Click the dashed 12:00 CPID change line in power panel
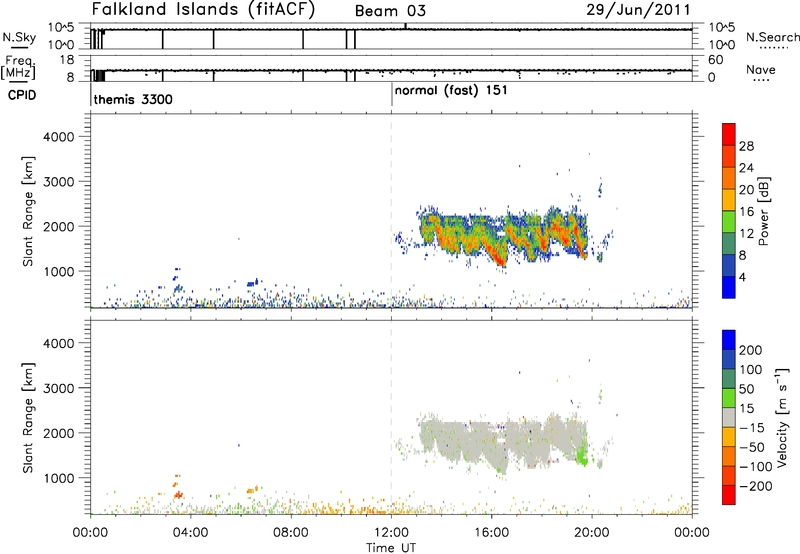This screenshot has height=554, width=800. coord(391,211)
